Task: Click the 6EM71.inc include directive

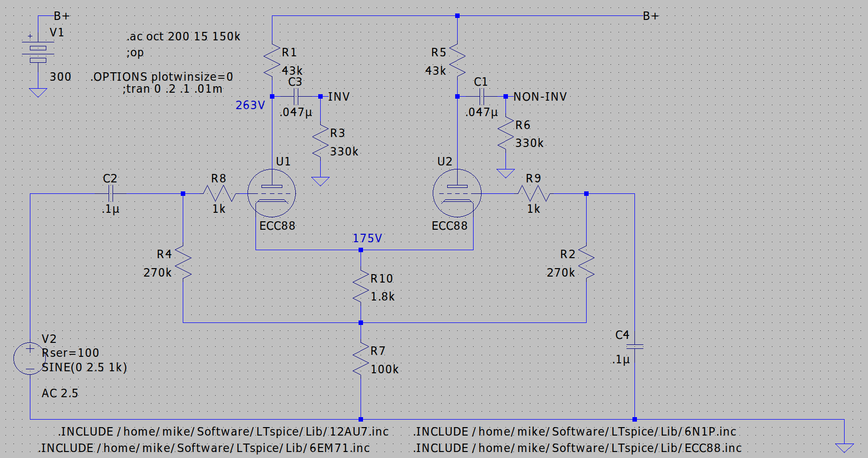Action: coord(204,448)
